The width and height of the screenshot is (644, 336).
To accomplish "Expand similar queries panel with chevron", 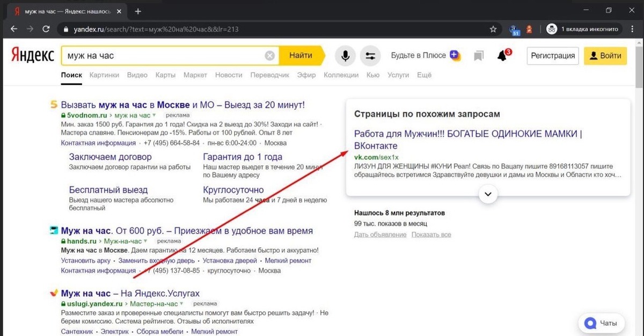I will (x=488, y=194).
